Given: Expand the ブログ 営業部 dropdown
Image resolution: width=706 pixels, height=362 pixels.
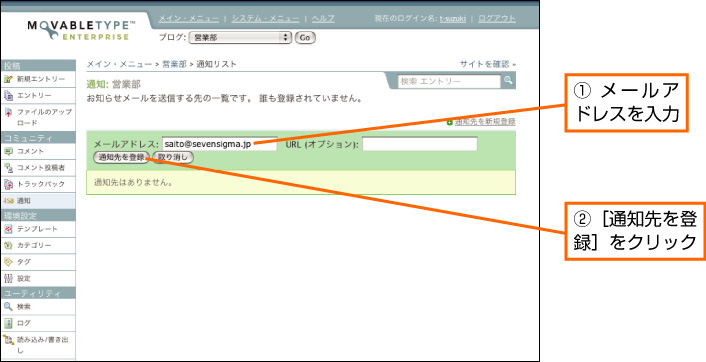Looking at the screenshot, I should [240, 38].
